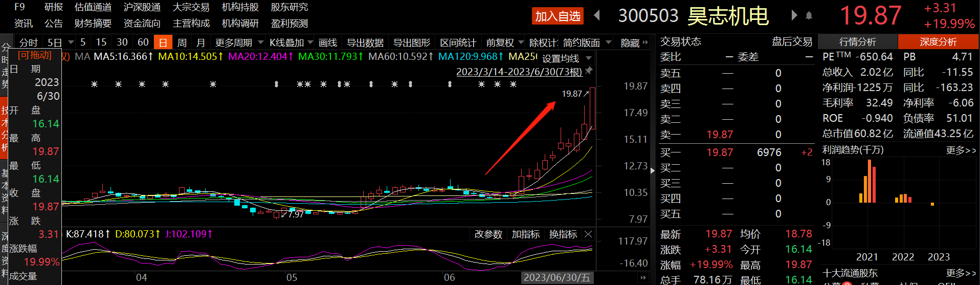
Task: Click 加指标 to add an indicator
Action: [x=526, y=234]
